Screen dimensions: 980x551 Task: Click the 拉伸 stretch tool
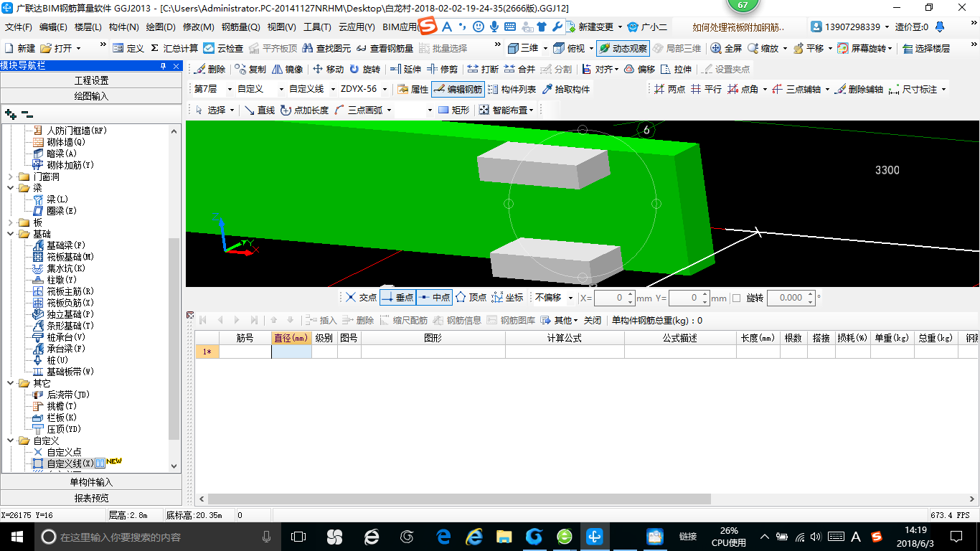[x=676, y=69]
